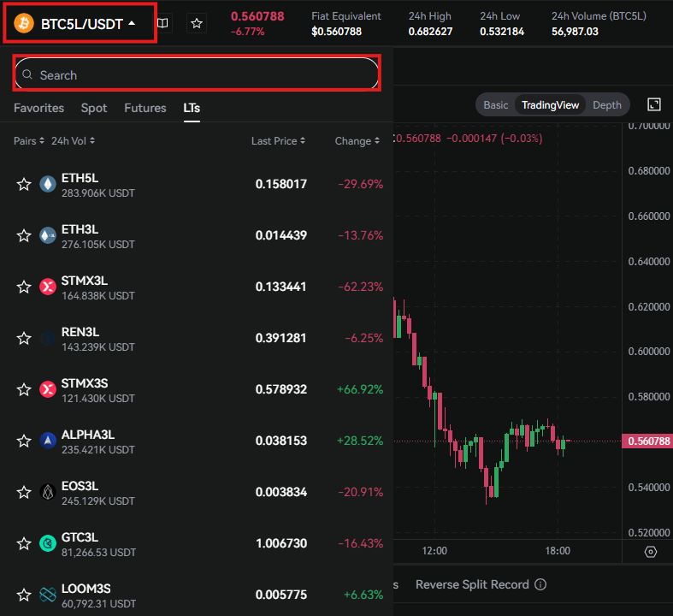Select the GTC3L pair name
Image resolution: width=673 pixels, height=616 pixels.
point(80,537)
